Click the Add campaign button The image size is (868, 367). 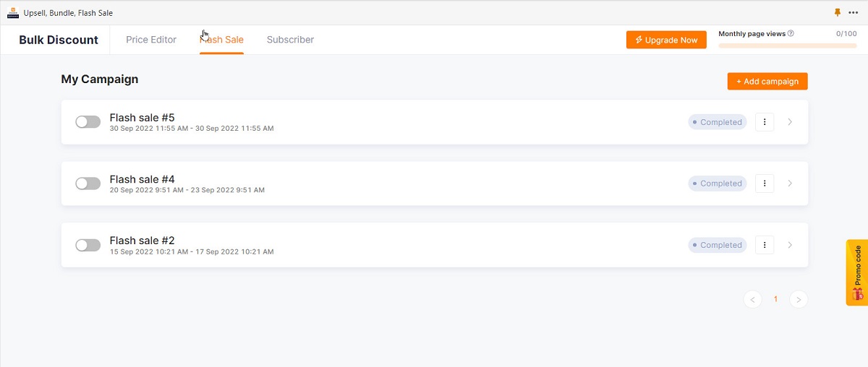pyautogui.click(x=767, y=82)
